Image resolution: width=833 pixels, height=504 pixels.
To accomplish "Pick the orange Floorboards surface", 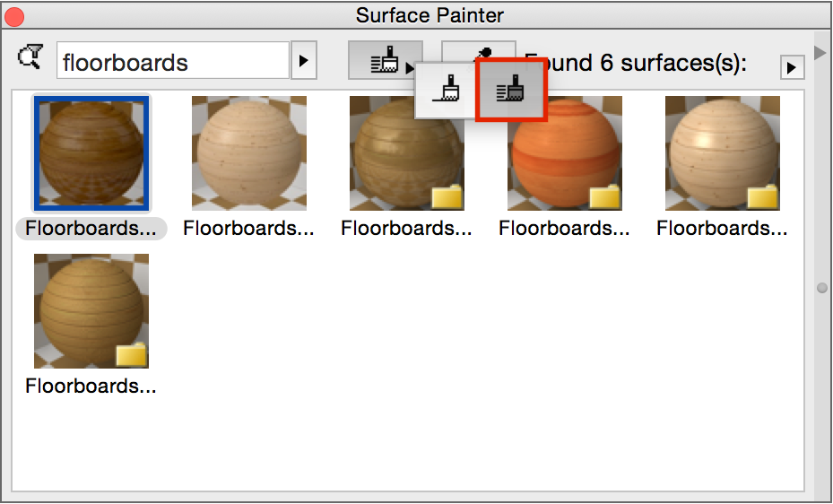I will pos(565,153).
